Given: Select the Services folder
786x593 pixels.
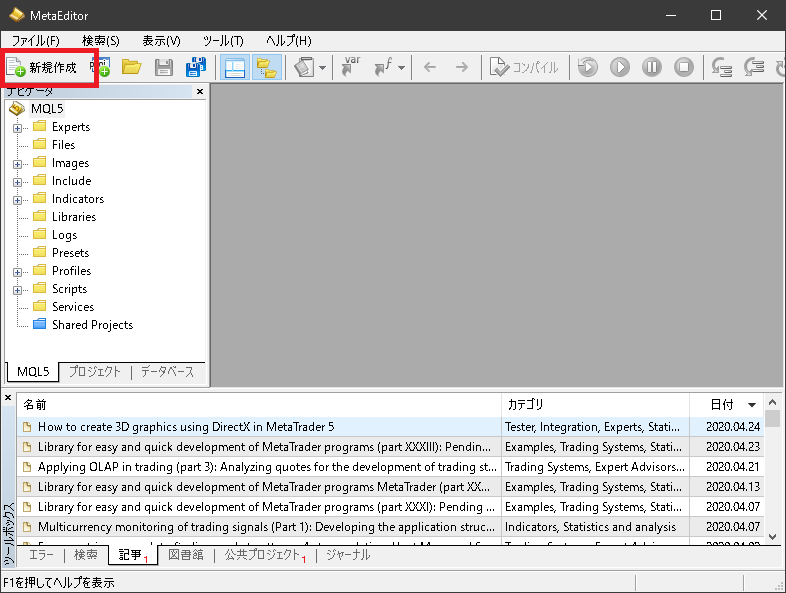Looking at the screenshot, I should click(x=73, y=307).
